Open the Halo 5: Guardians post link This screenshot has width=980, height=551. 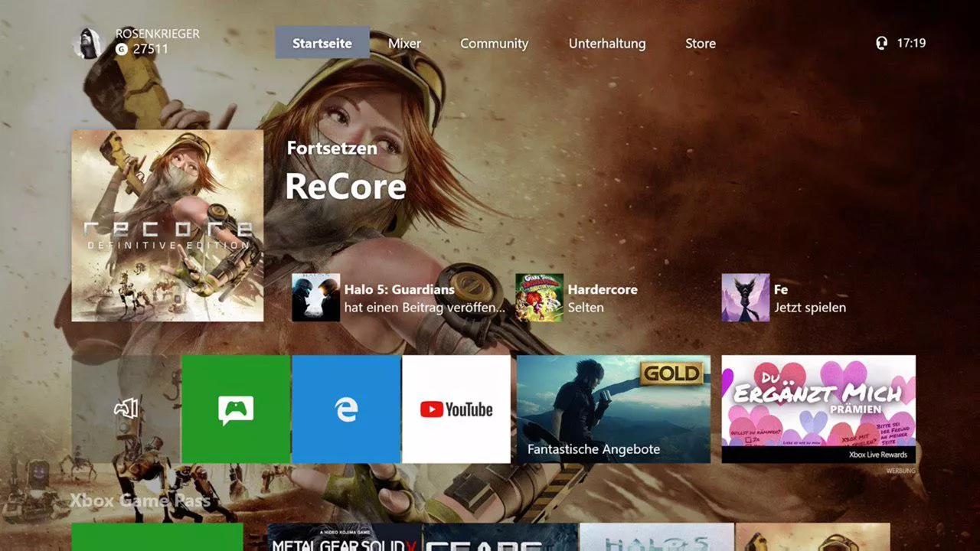[x=425, y=298]
